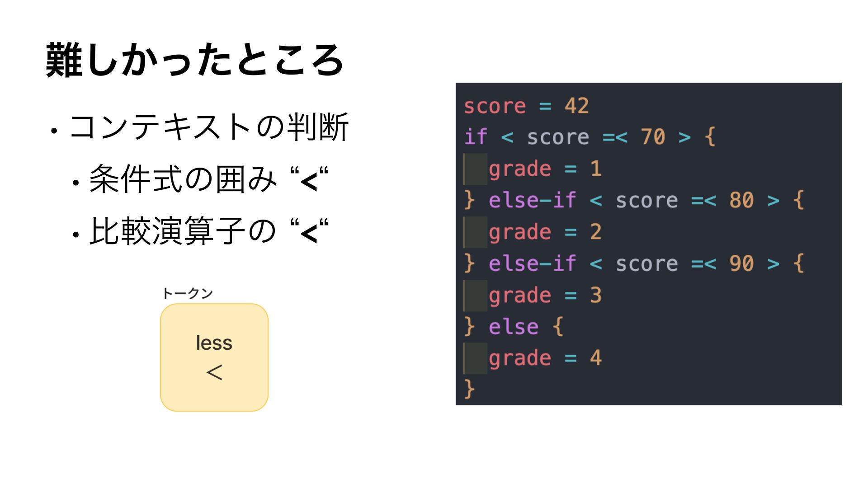Click the number 80 in the code

click(x=741, y=200)
